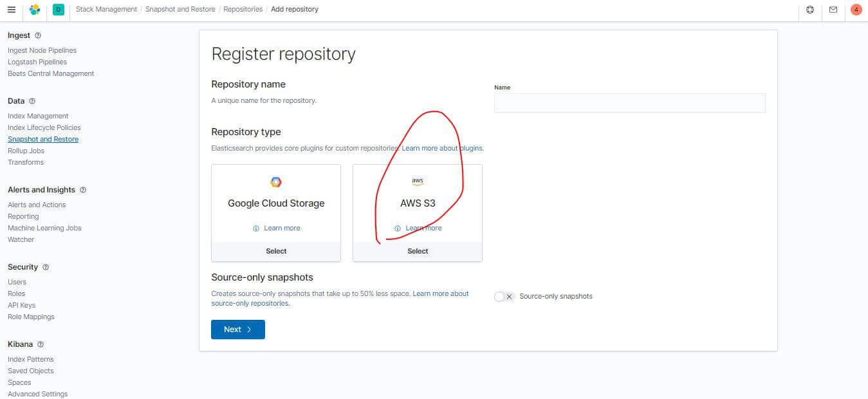This screenshot has width=868, height=399.
Task: Open the newsfeed envelope icon
Action: (833, 10)
